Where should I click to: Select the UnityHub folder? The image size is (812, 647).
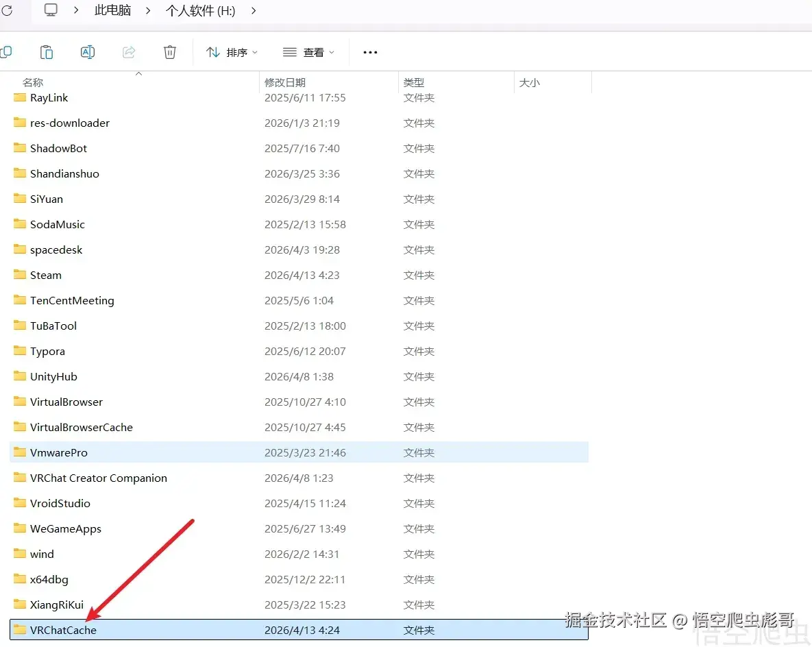[299, 377]
